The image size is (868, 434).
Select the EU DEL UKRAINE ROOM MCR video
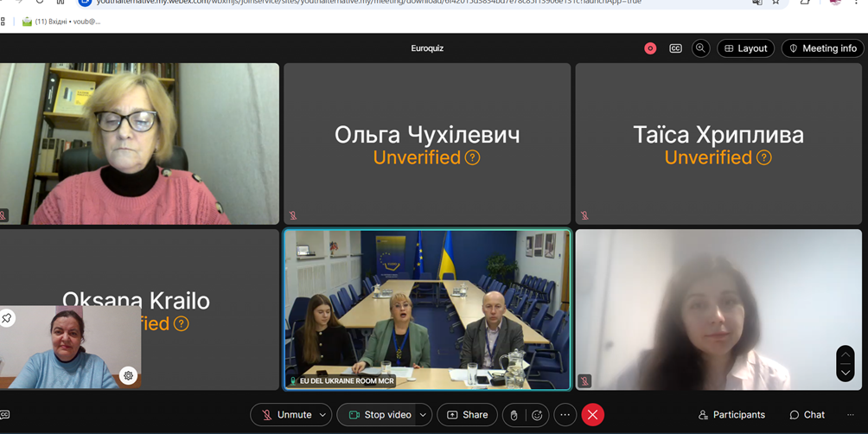click(427, 310)
